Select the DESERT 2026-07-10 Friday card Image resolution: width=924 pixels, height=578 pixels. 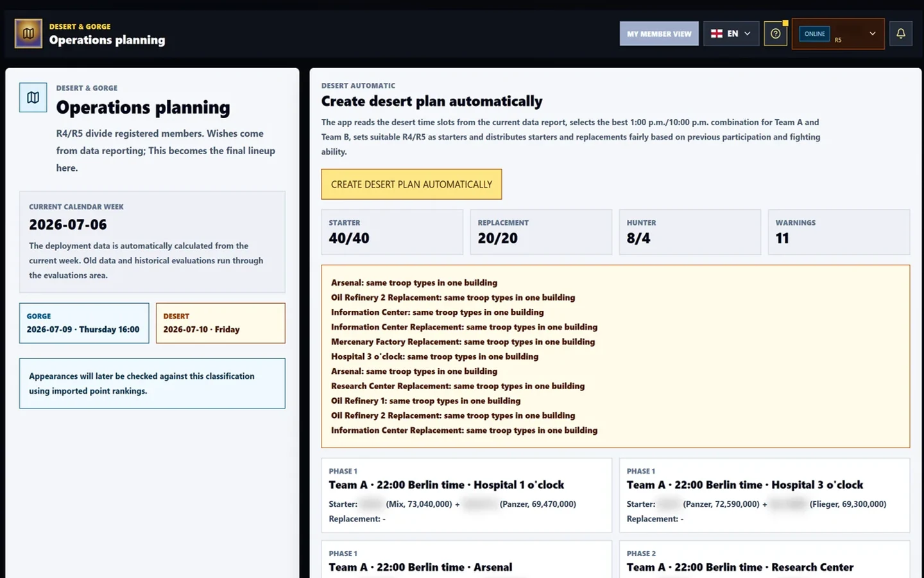point(221,323)
